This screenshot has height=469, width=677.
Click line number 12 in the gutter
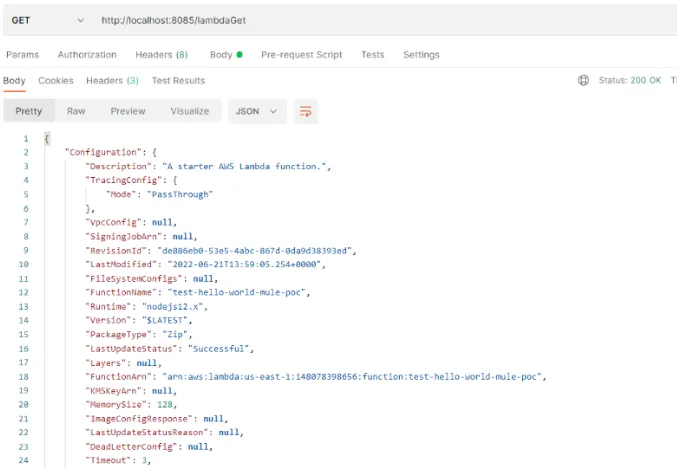click(x=23, y=292)
